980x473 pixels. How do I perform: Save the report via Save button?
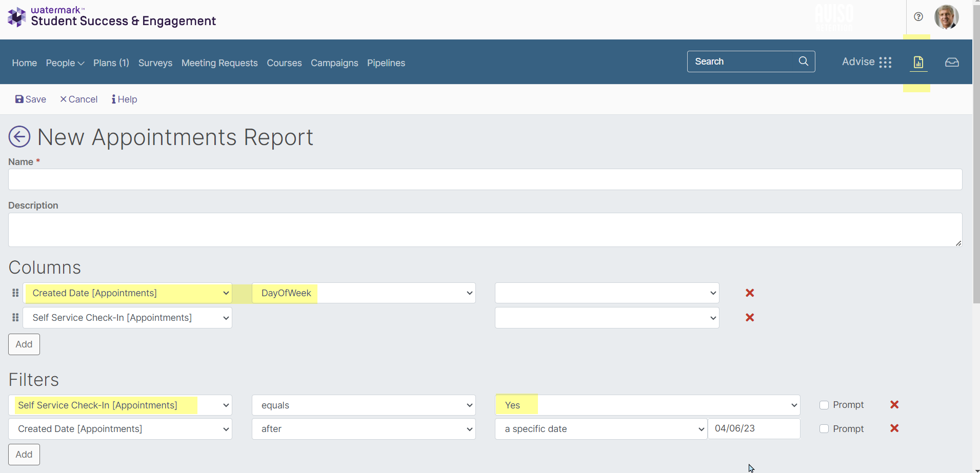tap(31, 99)
